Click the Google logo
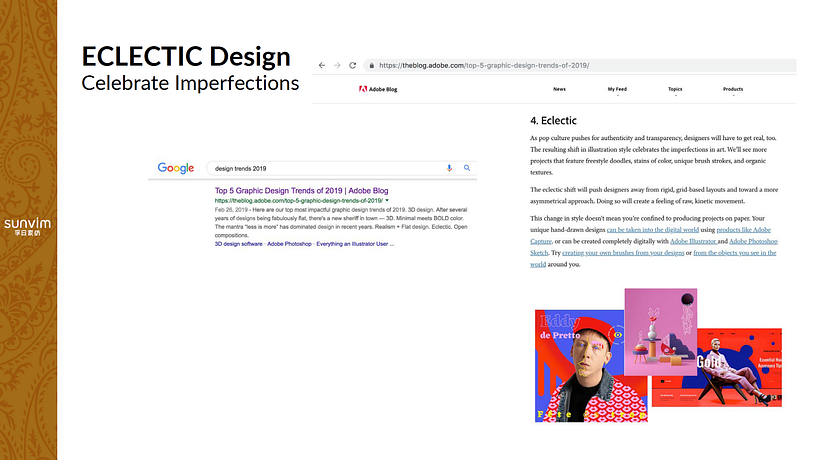 [176, 168]
